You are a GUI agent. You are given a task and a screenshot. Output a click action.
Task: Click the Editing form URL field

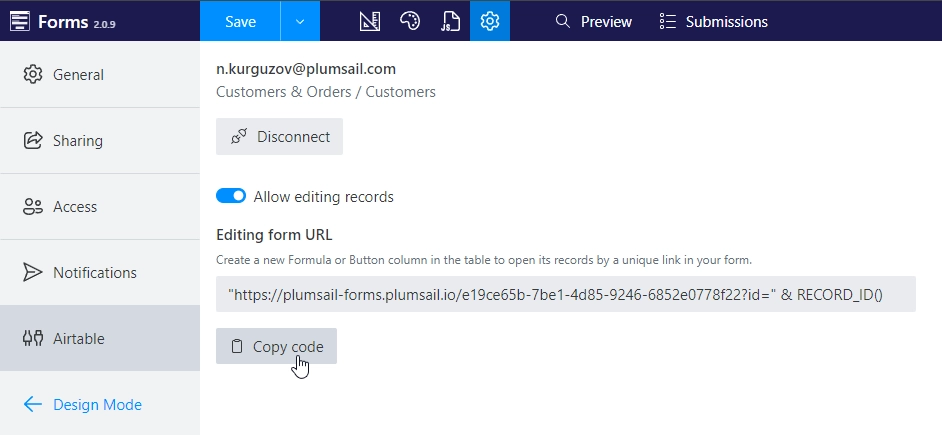point(566,294)
